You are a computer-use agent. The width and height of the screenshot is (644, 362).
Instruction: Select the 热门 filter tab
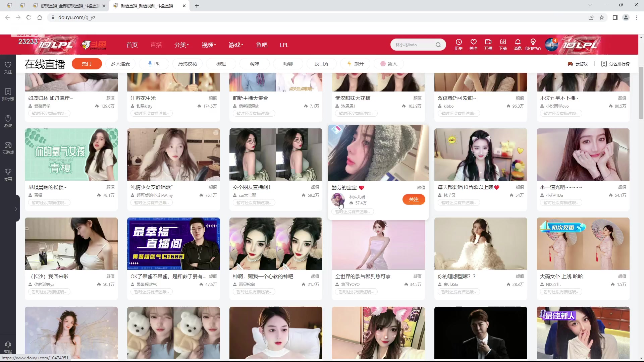(87, 63)
